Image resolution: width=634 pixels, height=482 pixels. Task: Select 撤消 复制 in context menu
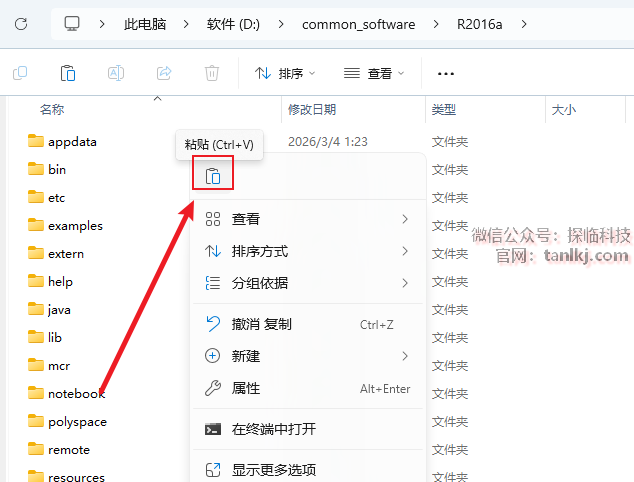309,324
